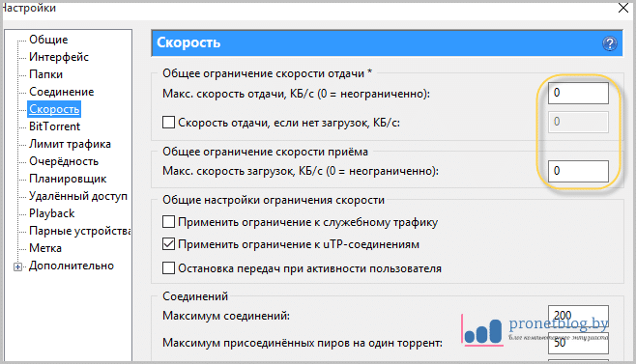The image size is (636, 364).
Task: Select Общие in the settings tree
Action: (x=48, y=40)
